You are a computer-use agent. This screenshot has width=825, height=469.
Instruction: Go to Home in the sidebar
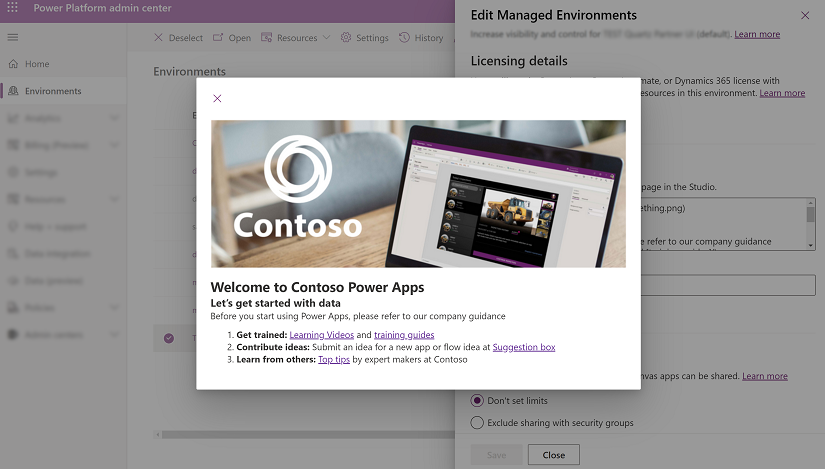(63, 64)
